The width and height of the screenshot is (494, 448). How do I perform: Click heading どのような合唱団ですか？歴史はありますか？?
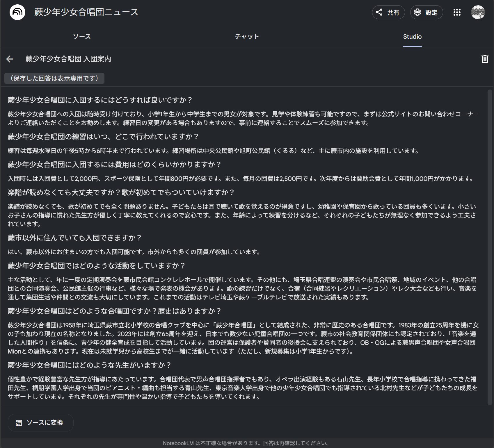tap(115, 311)
